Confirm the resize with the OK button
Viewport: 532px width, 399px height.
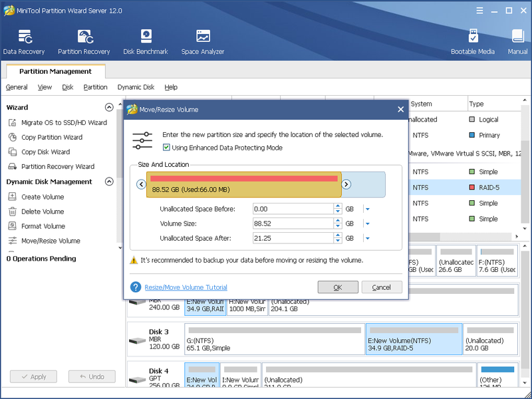click(338, 287)
